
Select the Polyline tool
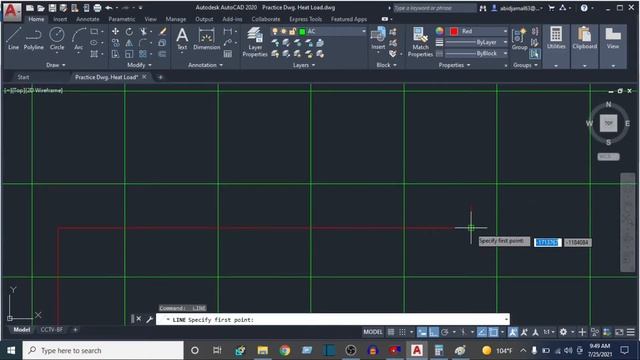pos(33,39)
